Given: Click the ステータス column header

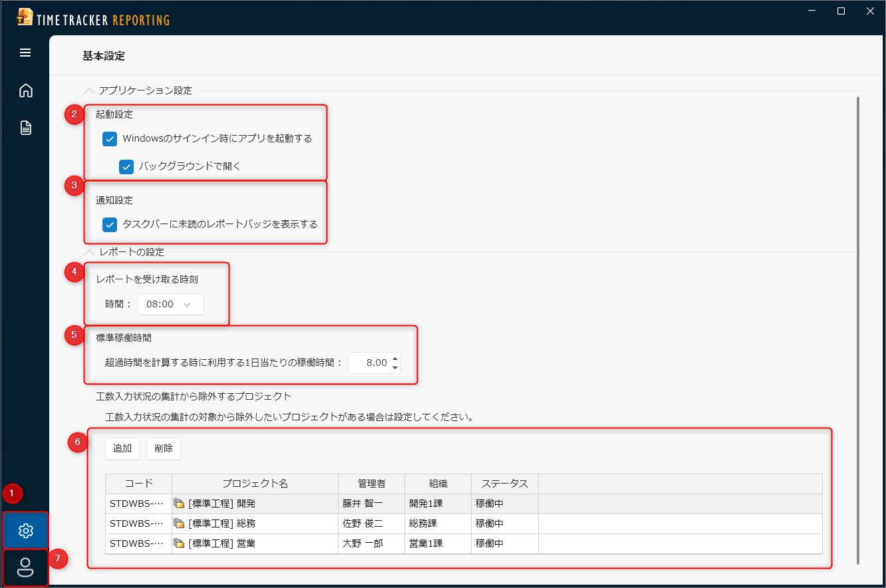Looking at the screenshot, I should pyautogui.click(x=504, y=484).
